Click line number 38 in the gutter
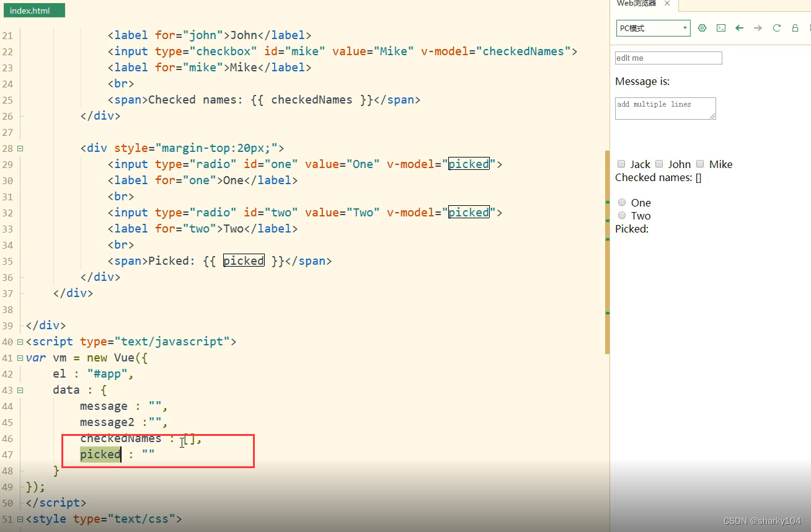The image size is (811, 532). [7, 309]
